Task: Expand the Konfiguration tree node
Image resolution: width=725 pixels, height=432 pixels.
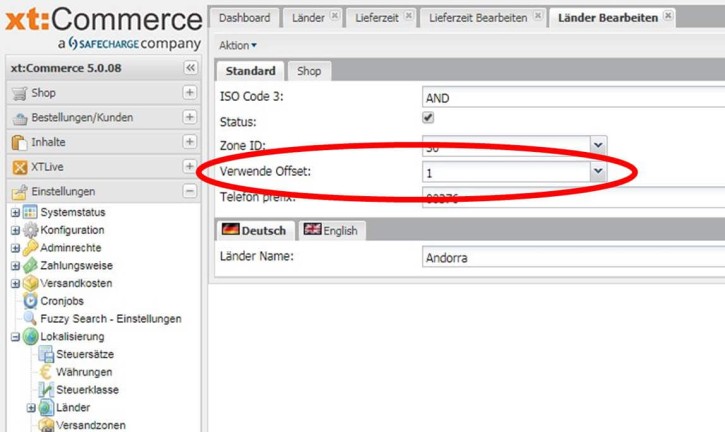Action: pyautogui.click(x=15, y=230)
